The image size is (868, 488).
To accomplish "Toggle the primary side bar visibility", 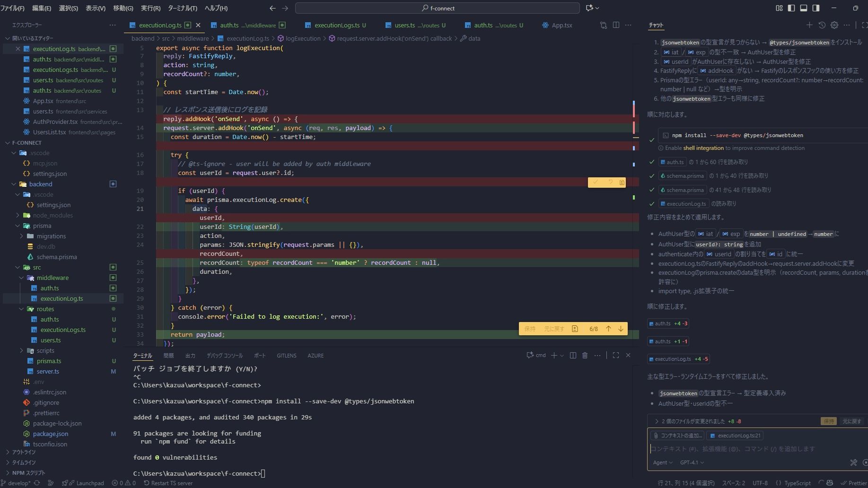I will tap(791, 8).
